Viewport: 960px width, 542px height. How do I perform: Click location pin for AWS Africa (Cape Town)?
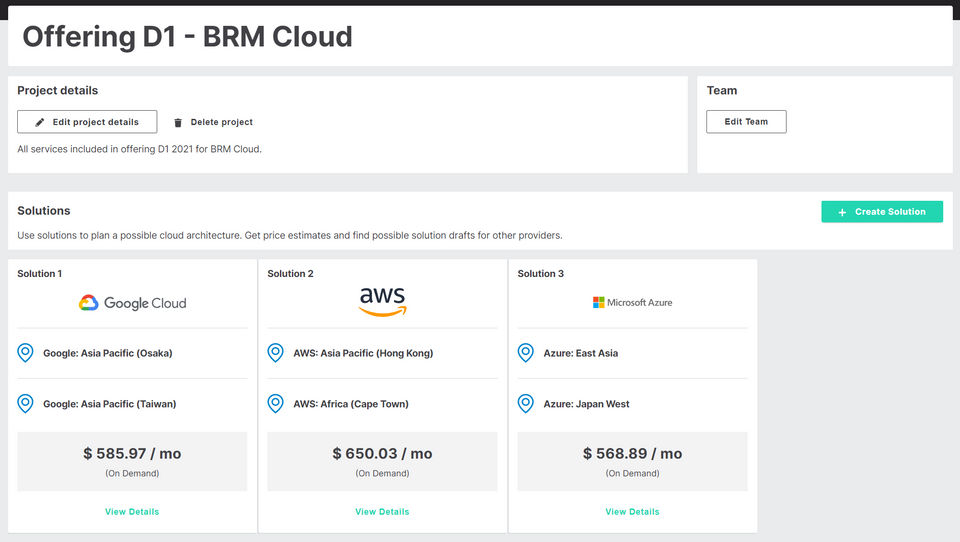tap(276, 404)
